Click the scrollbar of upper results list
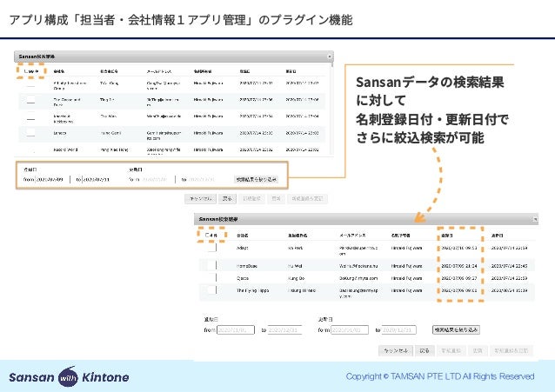555x392 pixels. [332, 110]
